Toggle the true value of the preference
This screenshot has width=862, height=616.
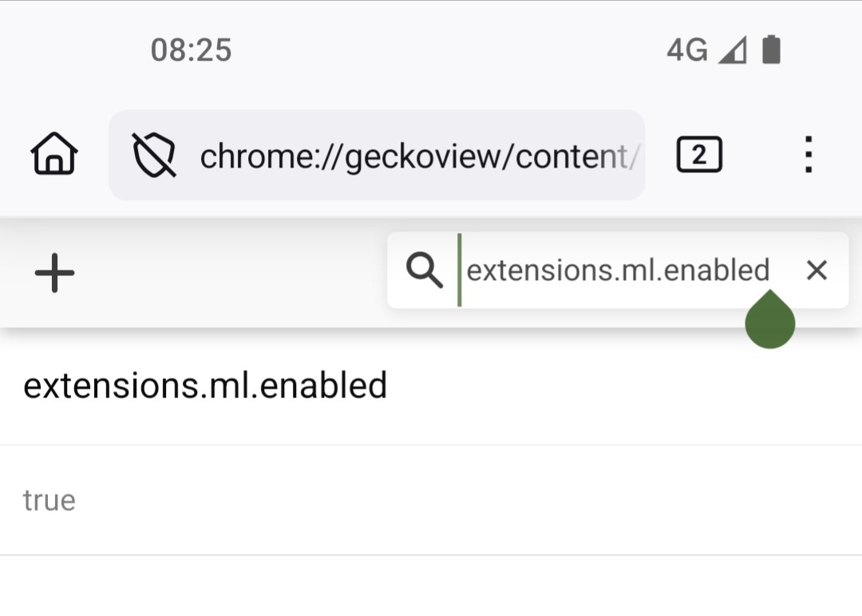[x=49, y=501]
